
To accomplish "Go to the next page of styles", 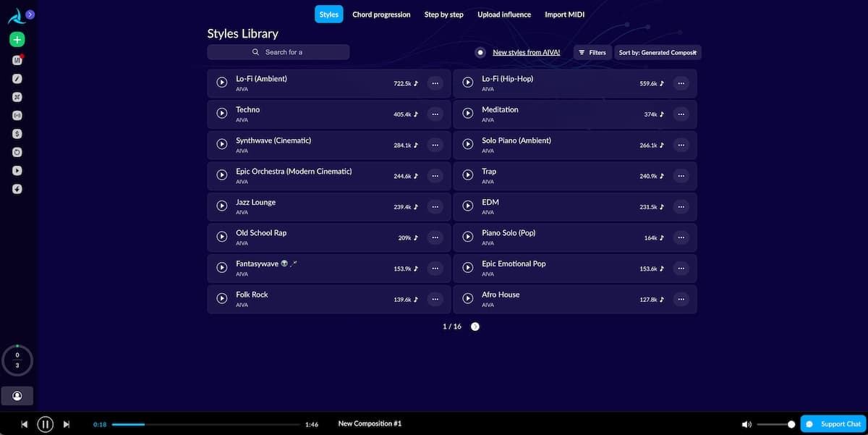I will tap(475, 326).
